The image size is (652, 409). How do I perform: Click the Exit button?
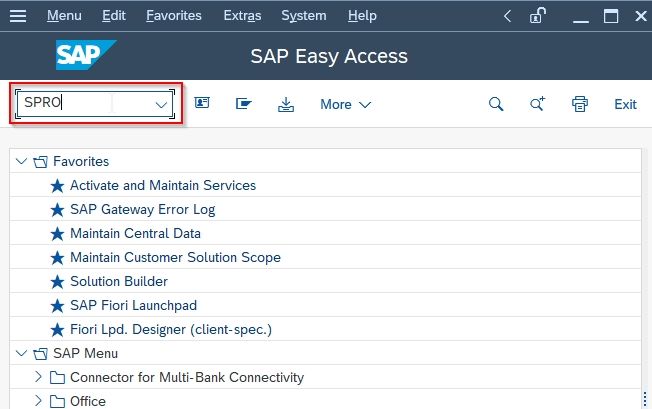pyautogui.click(x=625, y=104)
